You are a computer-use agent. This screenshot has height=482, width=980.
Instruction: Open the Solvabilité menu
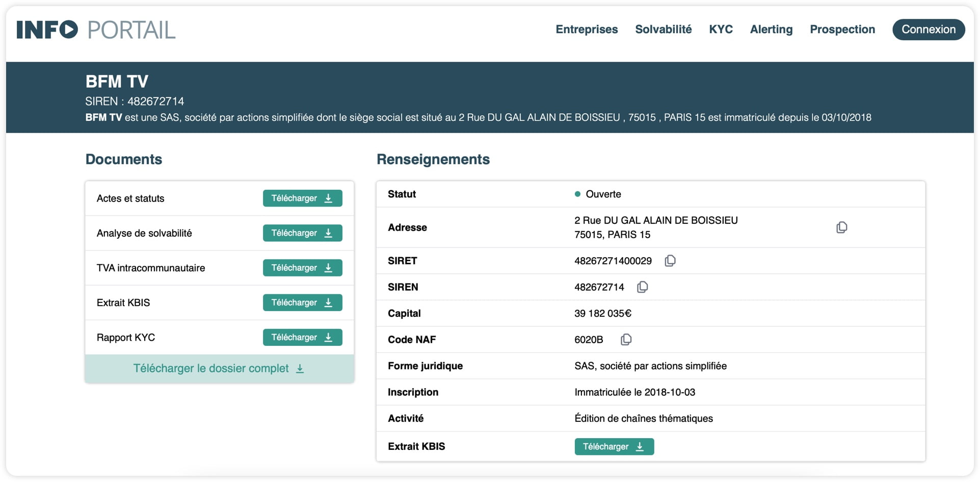click(x=663, y=30)
